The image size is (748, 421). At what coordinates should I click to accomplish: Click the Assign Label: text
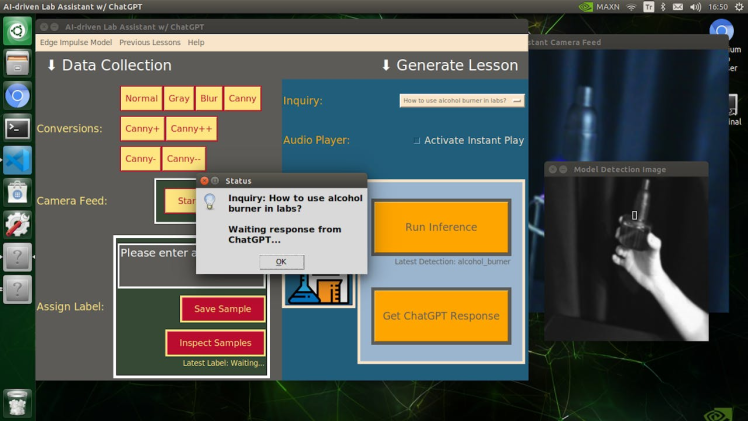pyautogui.click(x=70, y=307)
